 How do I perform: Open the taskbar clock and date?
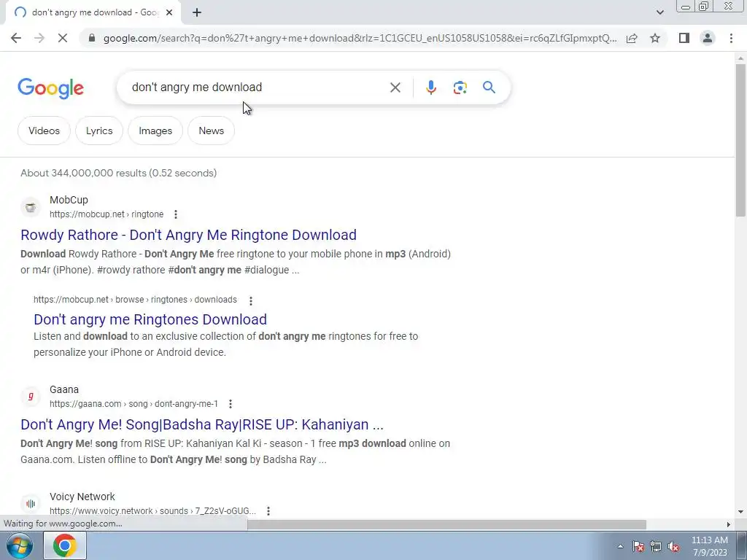pos(709,546)
